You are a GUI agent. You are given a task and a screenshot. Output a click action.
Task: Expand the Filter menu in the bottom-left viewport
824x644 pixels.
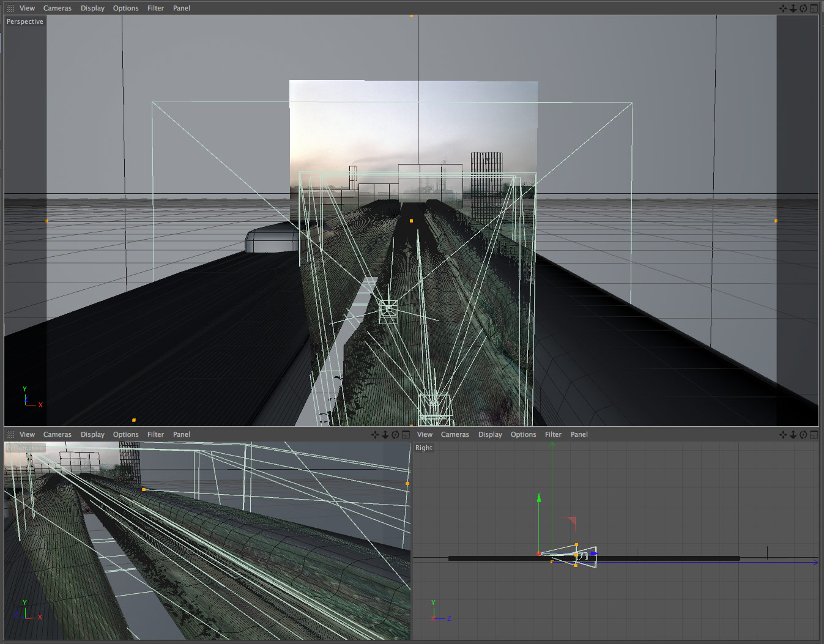point(155,435)
